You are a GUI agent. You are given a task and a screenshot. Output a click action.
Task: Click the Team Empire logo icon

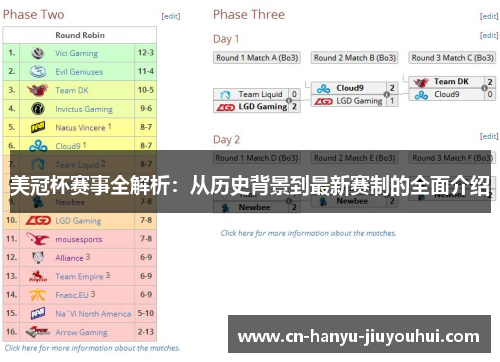click(x=38, y=276)
